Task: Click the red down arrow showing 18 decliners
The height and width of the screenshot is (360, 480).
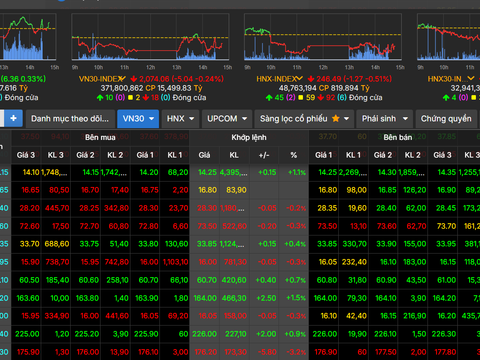Action: 146,98
